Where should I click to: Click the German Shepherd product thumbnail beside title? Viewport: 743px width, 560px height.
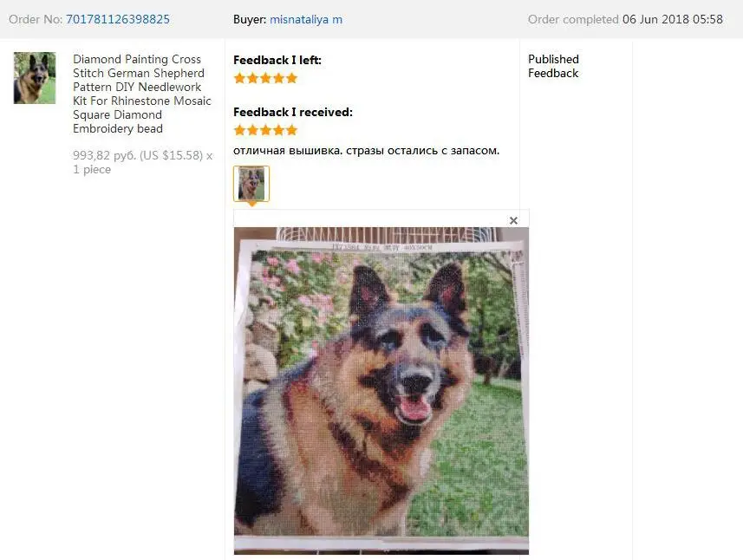[35, 78]
